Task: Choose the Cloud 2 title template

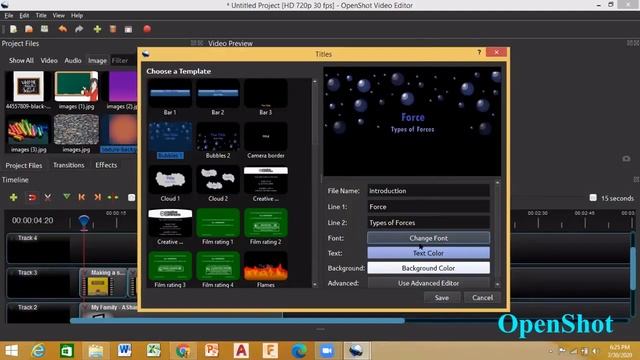Action: pos(218,184)
